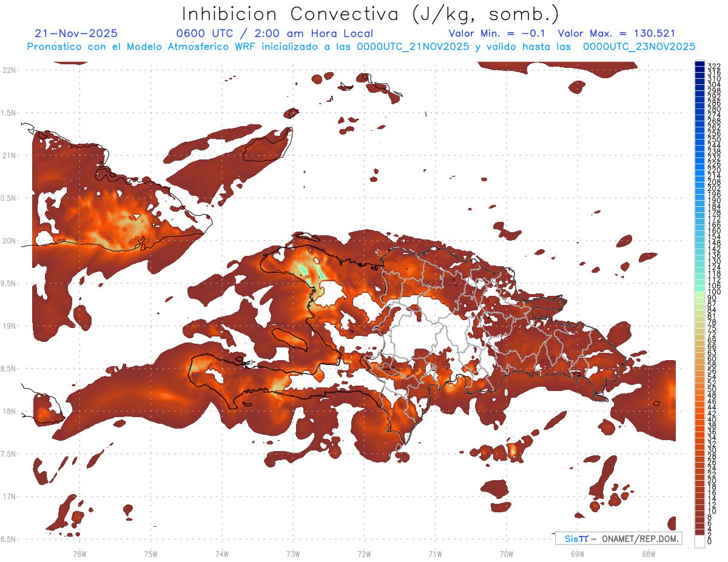
Task: Click the 'Valor Max. = 130.521' readout
Action: click(x=616, y=34)
